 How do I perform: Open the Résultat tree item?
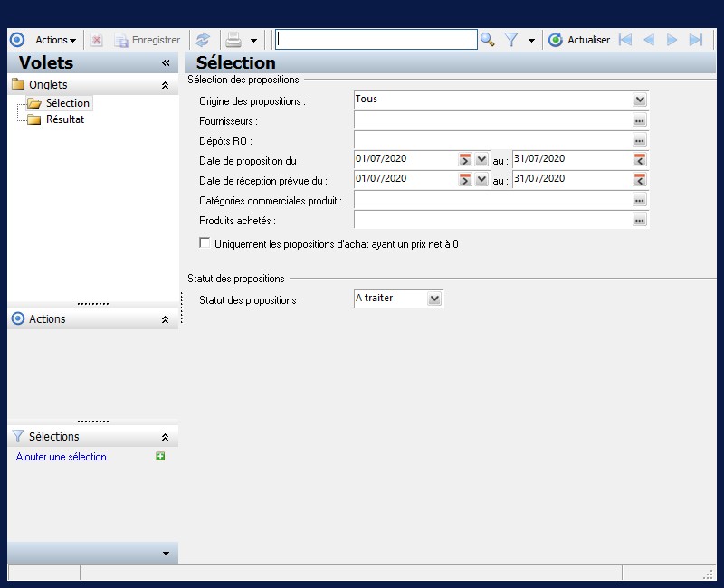pyautogui.click(x=65, y=119)
